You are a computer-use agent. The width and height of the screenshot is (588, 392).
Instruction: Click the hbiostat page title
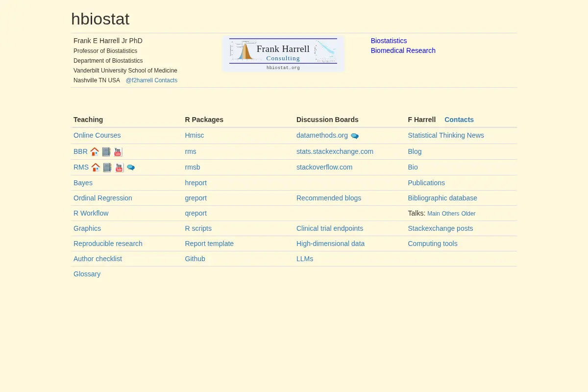point(100,19)
